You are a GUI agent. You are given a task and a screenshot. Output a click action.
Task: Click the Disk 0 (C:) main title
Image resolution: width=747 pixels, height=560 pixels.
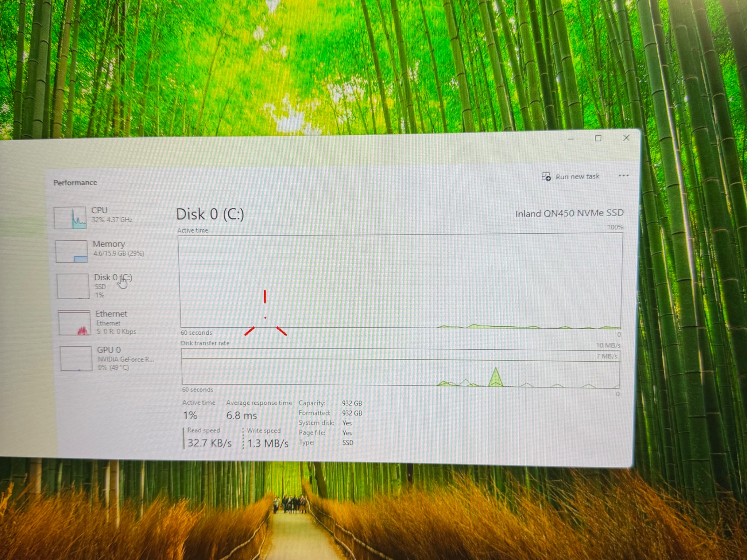(210, 214)
